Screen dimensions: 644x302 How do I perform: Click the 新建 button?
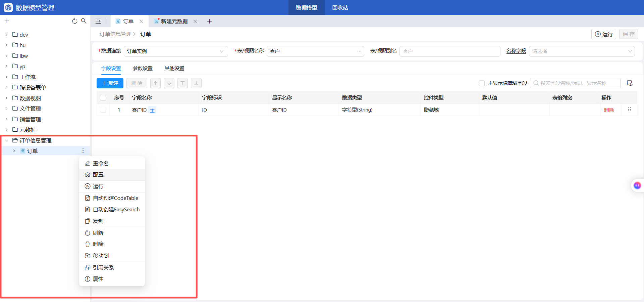110,83
